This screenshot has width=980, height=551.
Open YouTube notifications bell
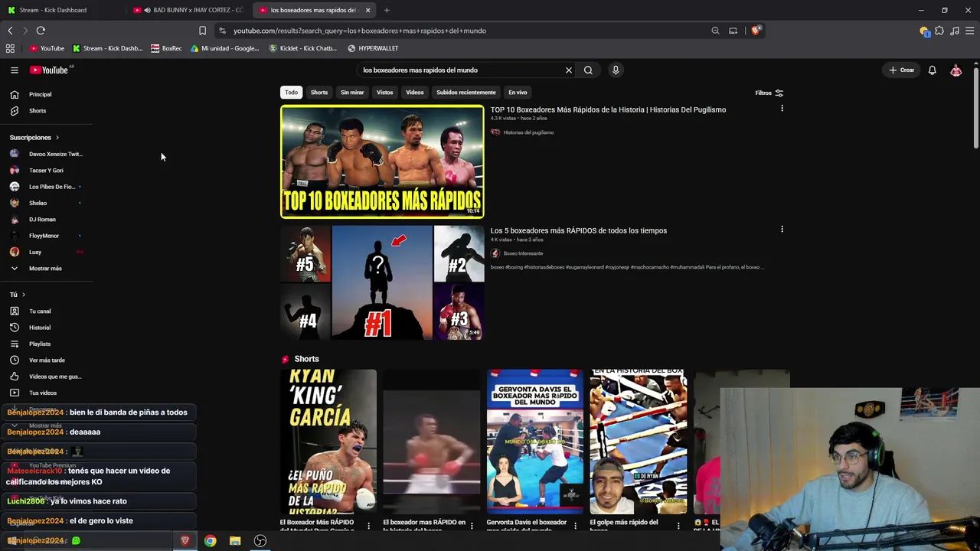(932, 70)
